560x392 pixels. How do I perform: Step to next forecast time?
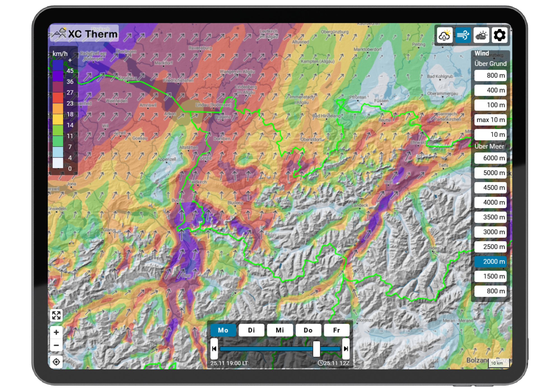[346, 349]
